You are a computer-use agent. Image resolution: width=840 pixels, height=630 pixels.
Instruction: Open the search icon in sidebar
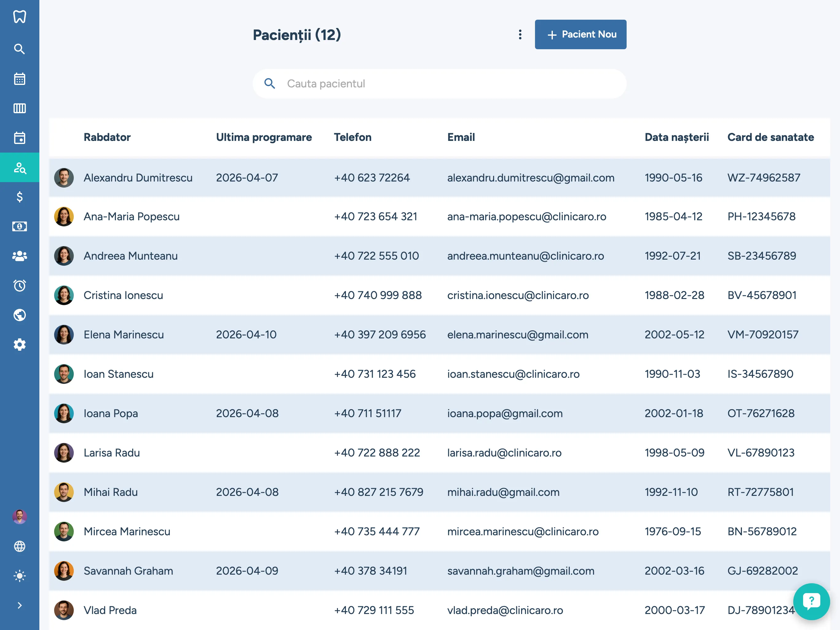19,49
